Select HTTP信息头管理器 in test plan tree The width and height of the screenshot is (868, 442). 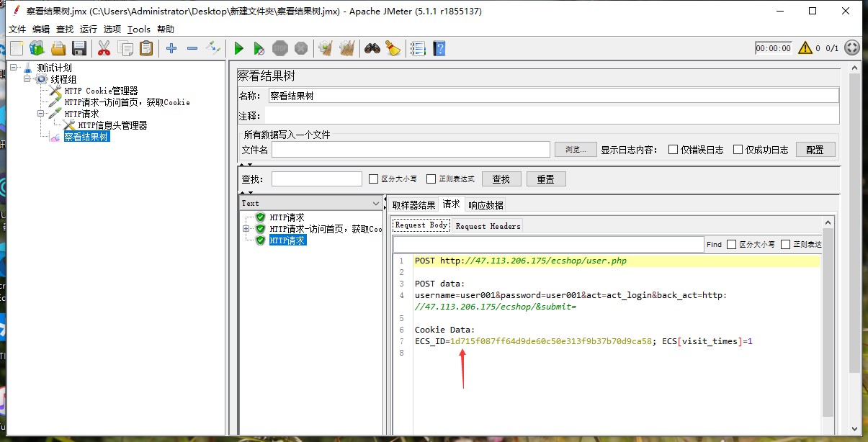tap(112, 125)
